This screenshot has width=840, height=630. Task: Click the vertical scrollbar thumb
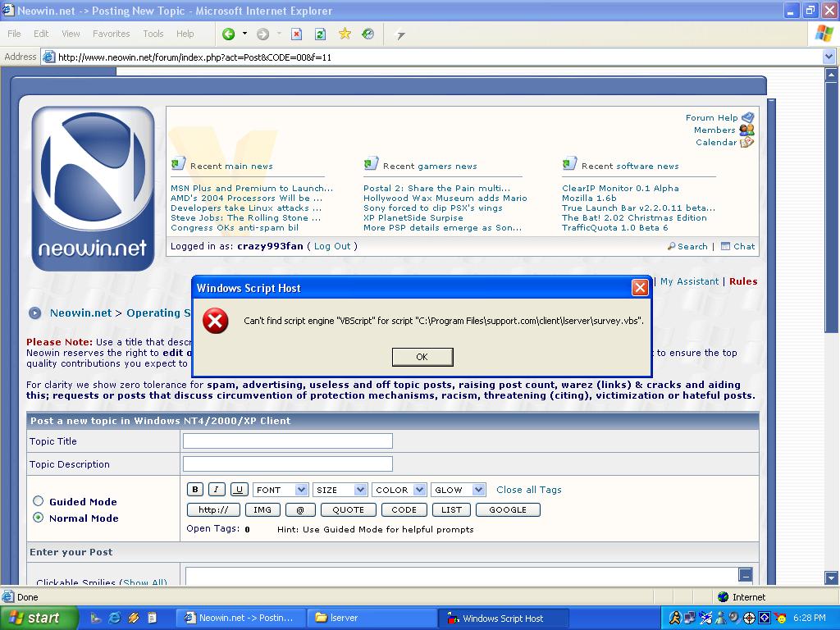(x=831, y=208)
